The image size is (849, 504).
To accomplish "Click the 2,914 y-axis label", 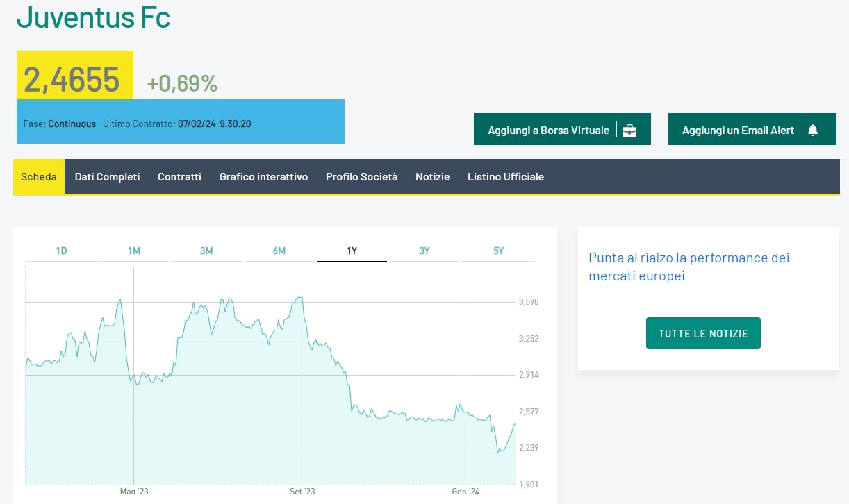I will coord(529,375).
